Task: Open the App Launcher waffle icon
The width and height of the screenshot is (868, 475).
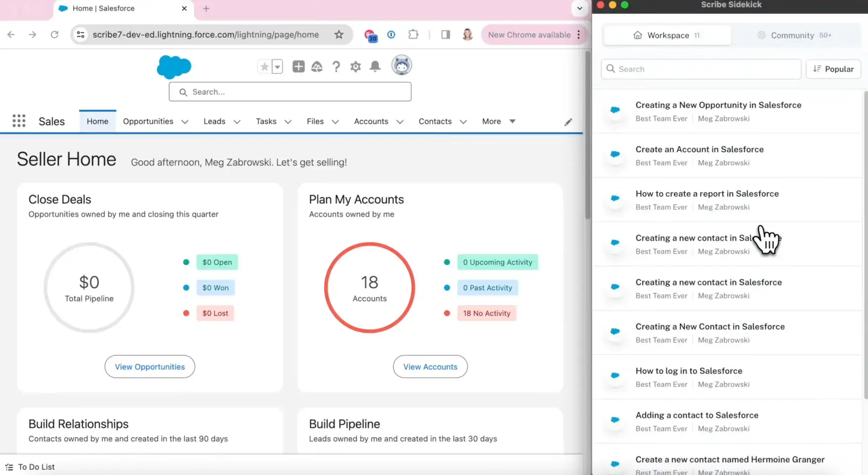Action: (x=18, y=121)
